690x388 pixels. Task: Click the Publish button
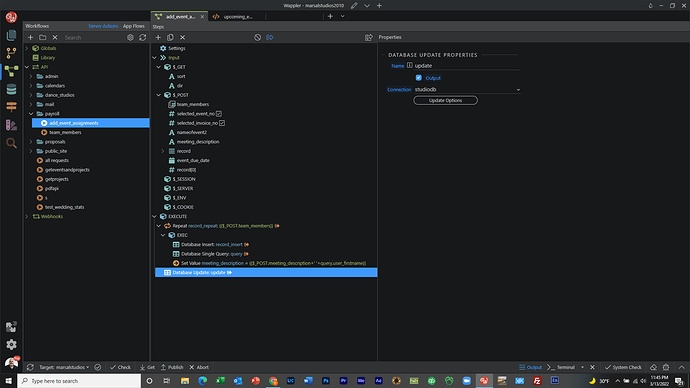point(172,367)
